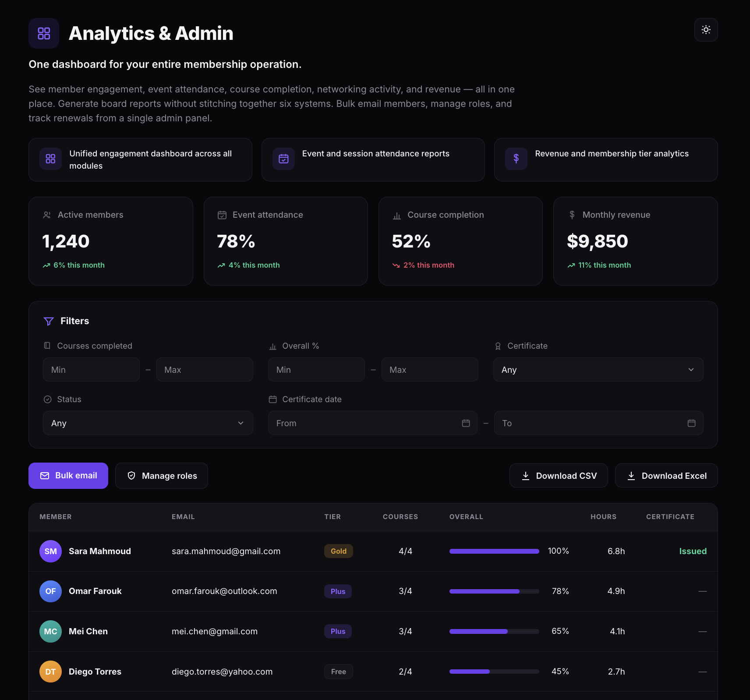Click the Bulk email button
750x700 pixels.
68,476
